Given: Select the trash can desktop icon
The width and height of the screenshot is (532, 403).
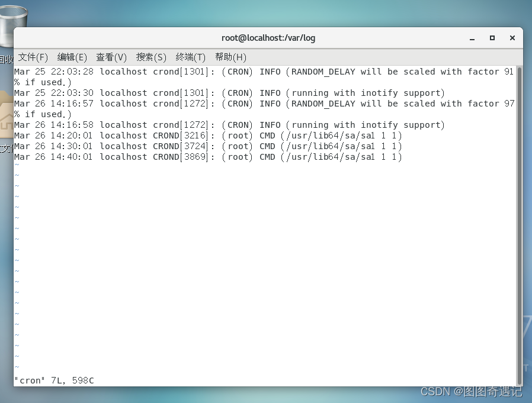Looking at the screenshot, I should [13, 25].
